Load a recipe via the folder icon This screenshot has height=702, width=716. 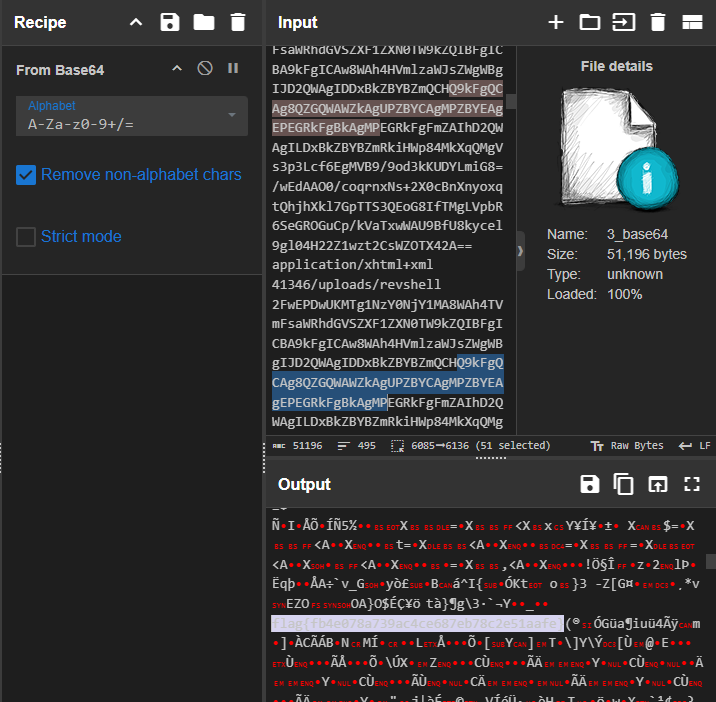point(204,22)
